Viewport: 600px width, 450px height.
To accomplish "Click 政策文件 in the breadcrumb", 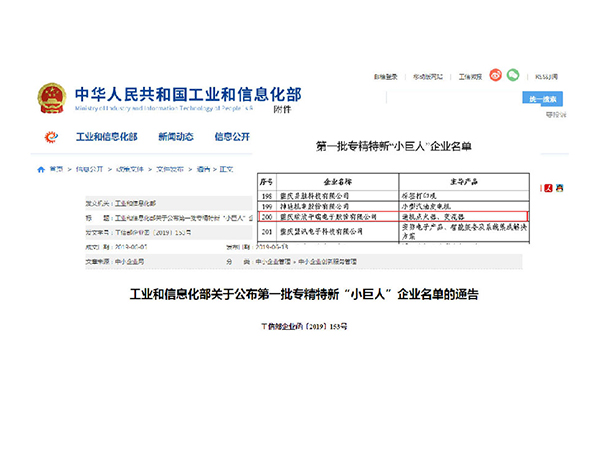I will click(133, 169).
